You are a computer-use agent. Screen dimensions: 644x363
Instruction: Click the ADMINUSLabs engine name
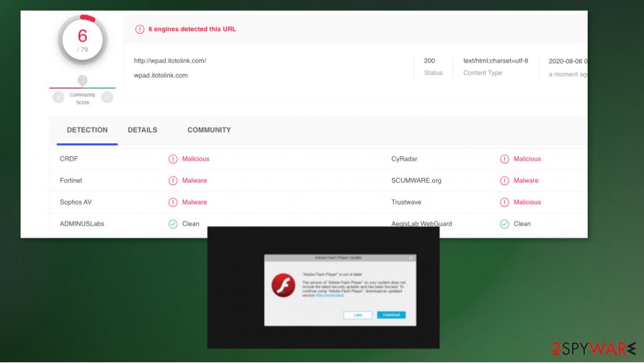(81, 224)
